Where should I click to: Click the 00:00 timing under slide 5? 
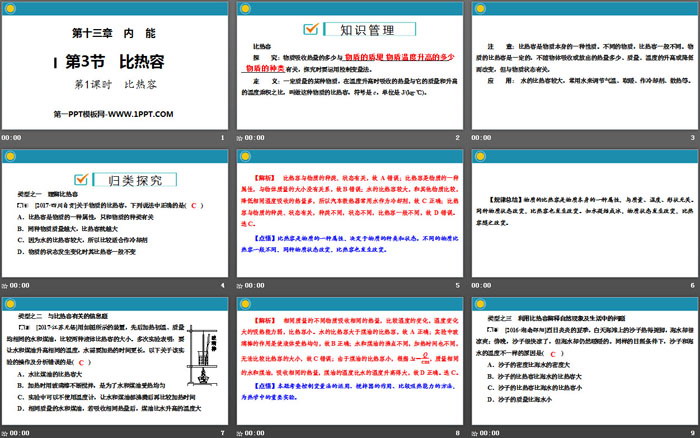coord(254,285)
